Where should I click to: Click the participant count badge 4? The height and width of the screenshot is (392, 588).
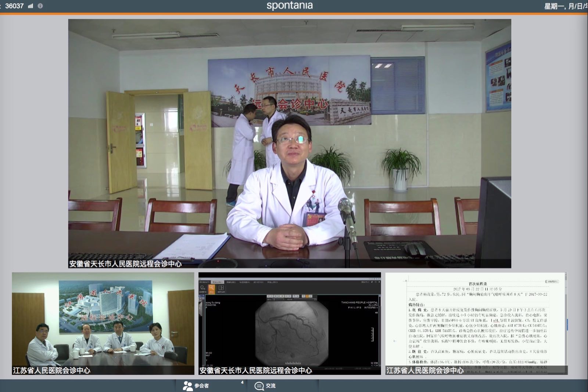(x=242, y=382)
